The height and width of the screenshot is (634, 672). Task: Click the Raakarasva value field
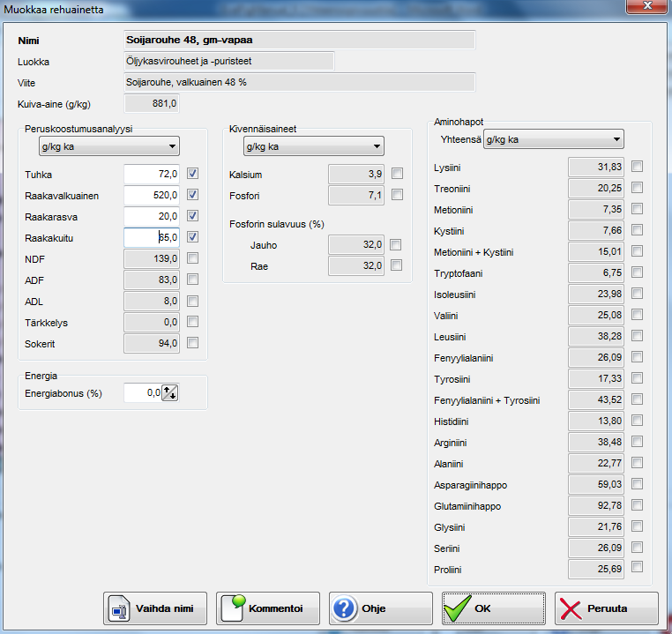pyautogui.click(x=152, y=216)
